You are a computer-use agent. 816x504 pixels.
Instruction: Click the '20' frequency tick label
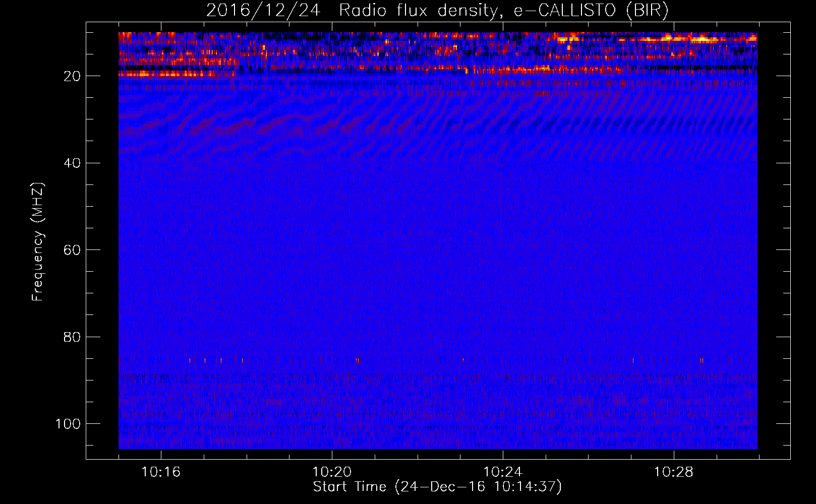[72, 76]
